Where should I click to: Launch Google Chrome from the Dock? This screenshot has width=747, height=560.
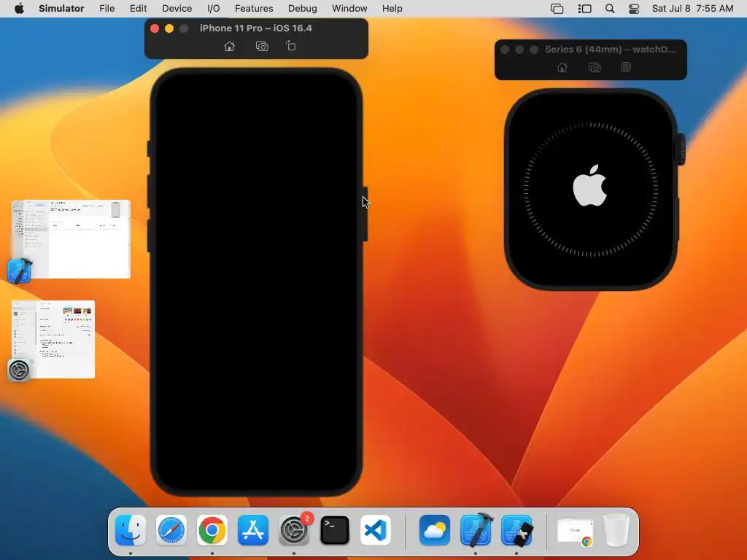[x=212, y=530]
